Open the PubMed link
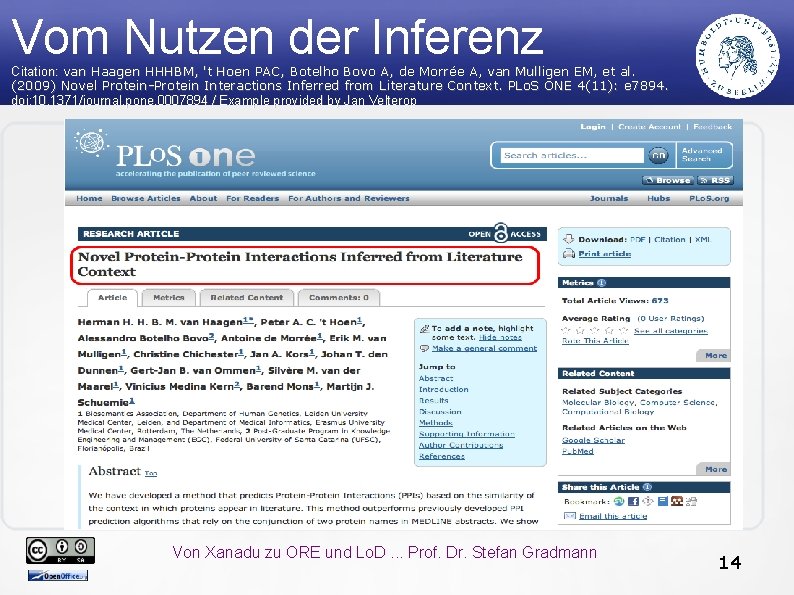This screenshot has height=595, width=794. (x=578, y=451)
